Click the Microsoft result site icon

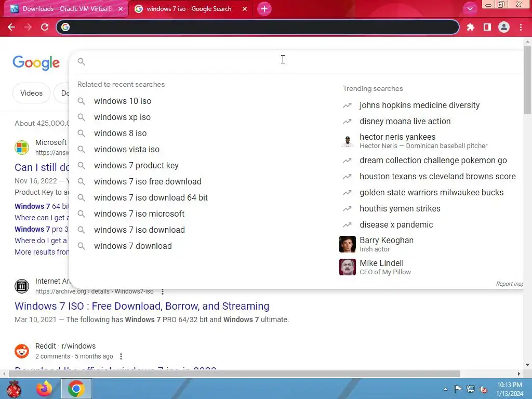pos(22,147)
